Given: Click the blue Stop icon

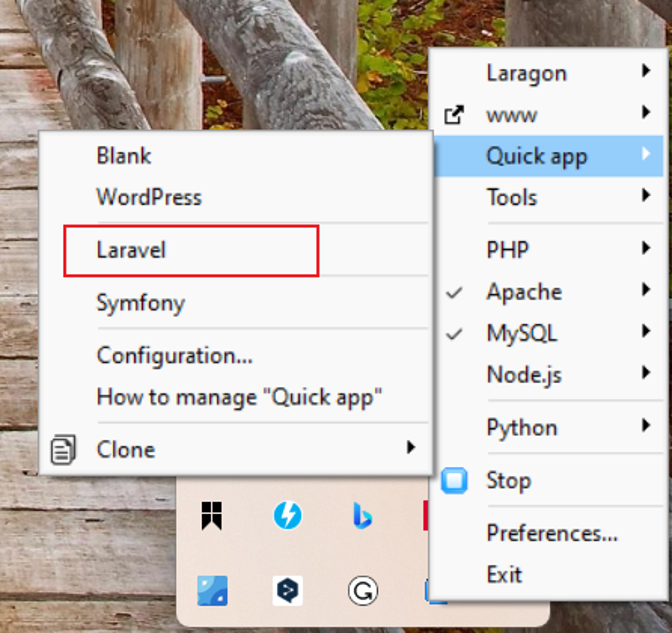Looking at the screenshot, I should [454, 480].
